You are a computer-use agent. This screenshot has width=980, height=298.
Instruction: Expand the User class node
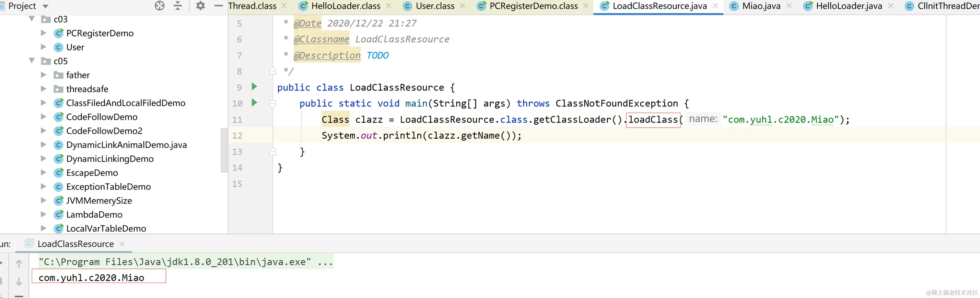43,47
